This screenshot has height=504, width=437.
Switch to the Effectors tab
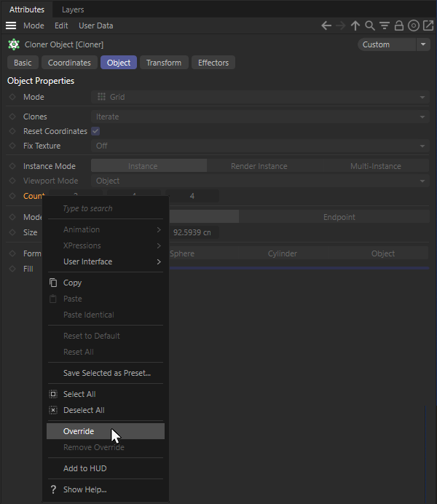[x=213, y=63]
